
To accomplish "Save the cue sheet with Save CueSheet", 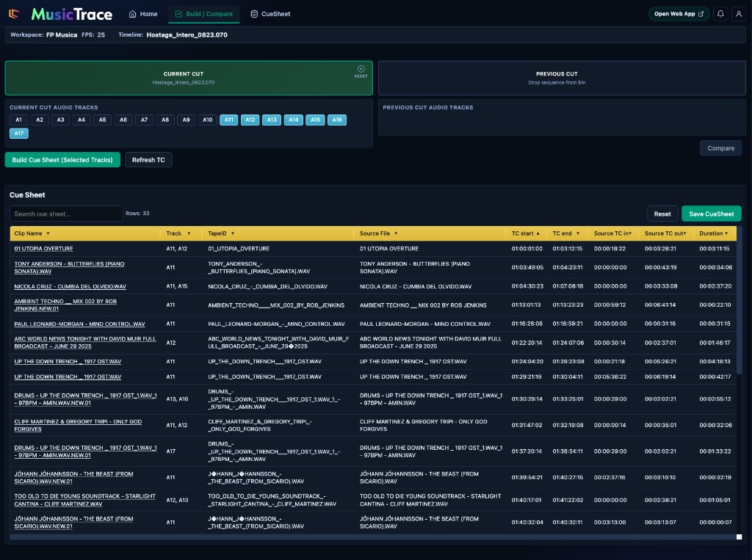I will (x=711, y=214).
